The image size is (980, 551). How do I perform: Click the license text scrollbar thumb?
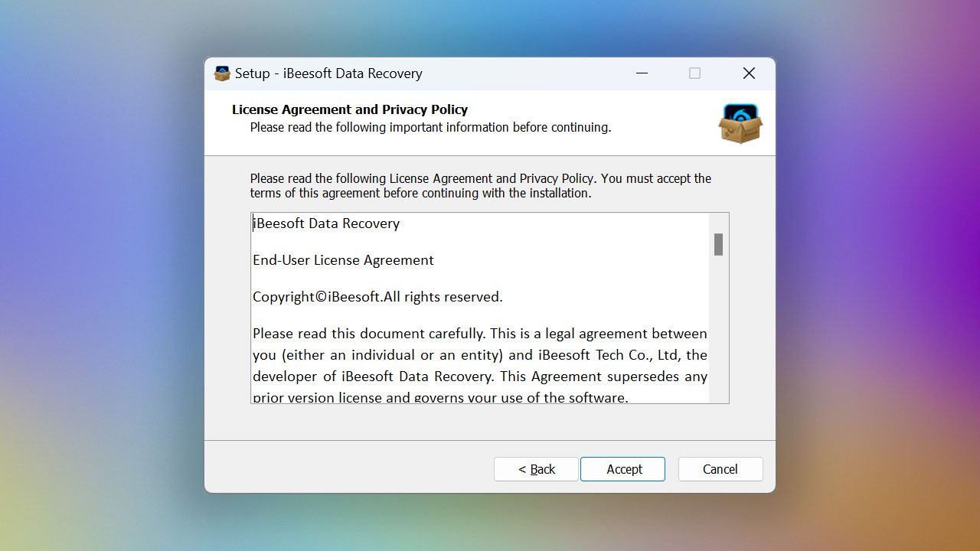[718, 244]
